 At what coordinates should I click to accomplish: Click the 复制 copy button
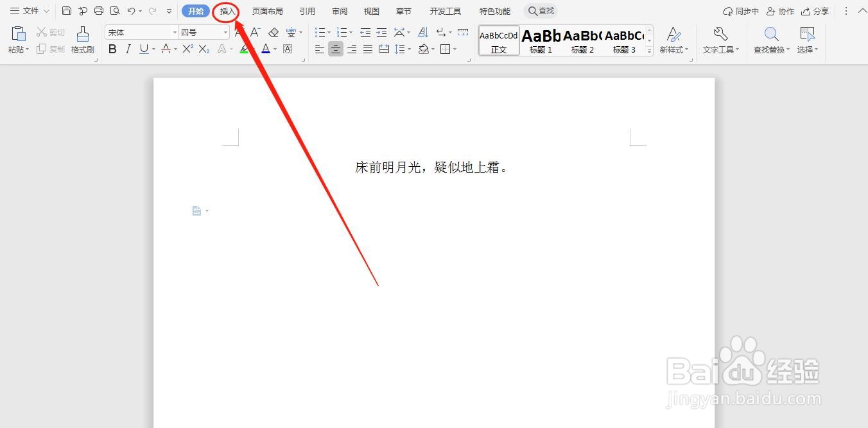[50, 49]
